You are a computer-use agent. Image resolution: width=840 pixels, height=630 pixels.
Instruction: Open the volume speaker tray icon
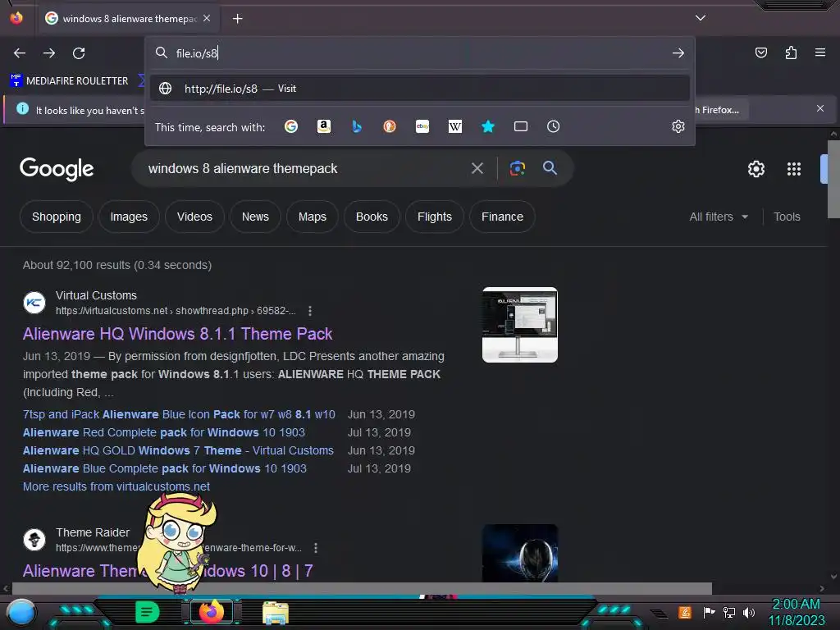click(x=749, y=612)
